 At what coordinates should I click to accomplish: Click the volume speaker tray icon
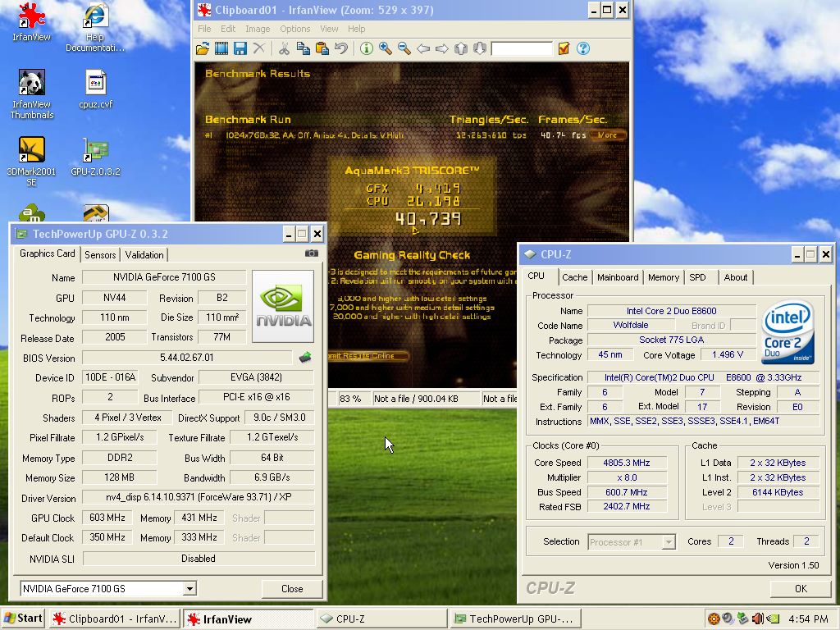757,619
